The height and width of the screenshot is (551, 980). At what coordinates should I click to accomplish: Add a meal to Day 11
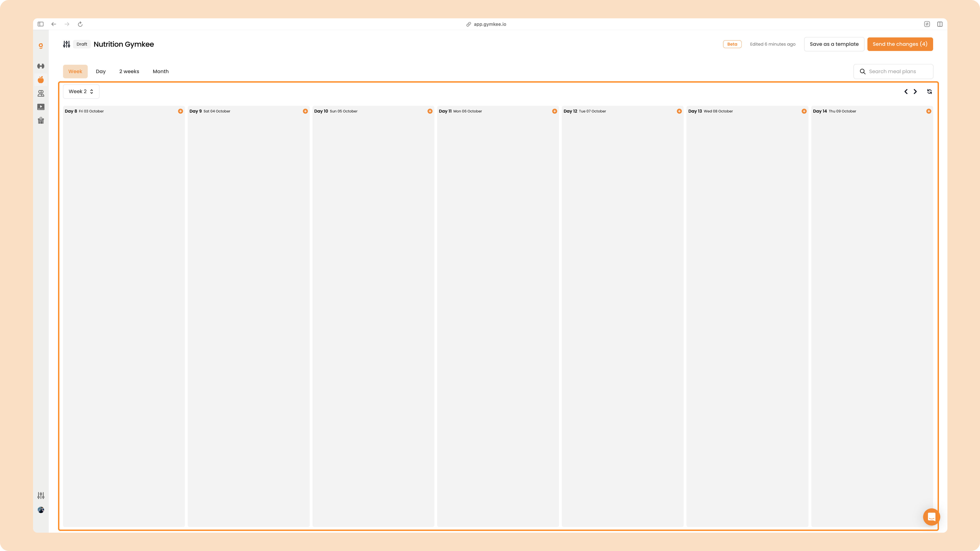coord(555,111)
